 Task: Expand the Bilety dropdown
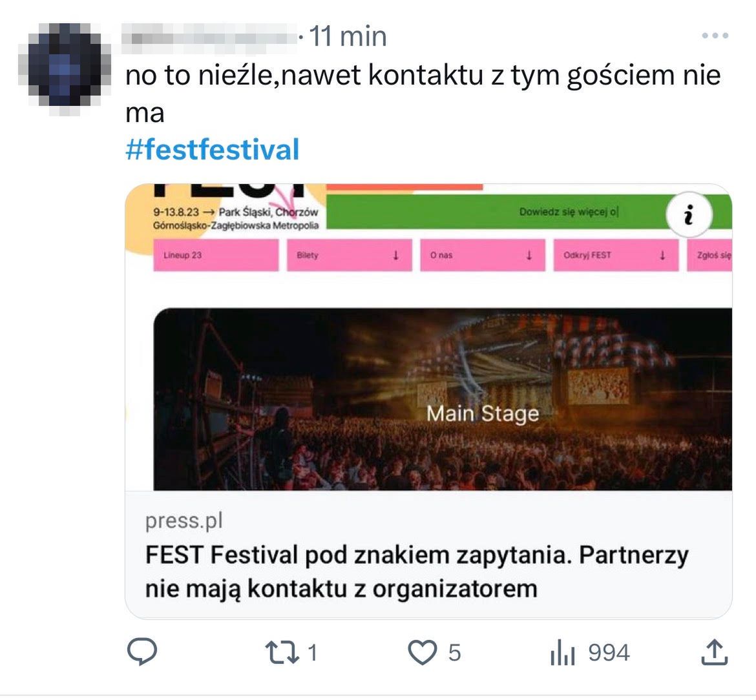[x=349, y=255]
